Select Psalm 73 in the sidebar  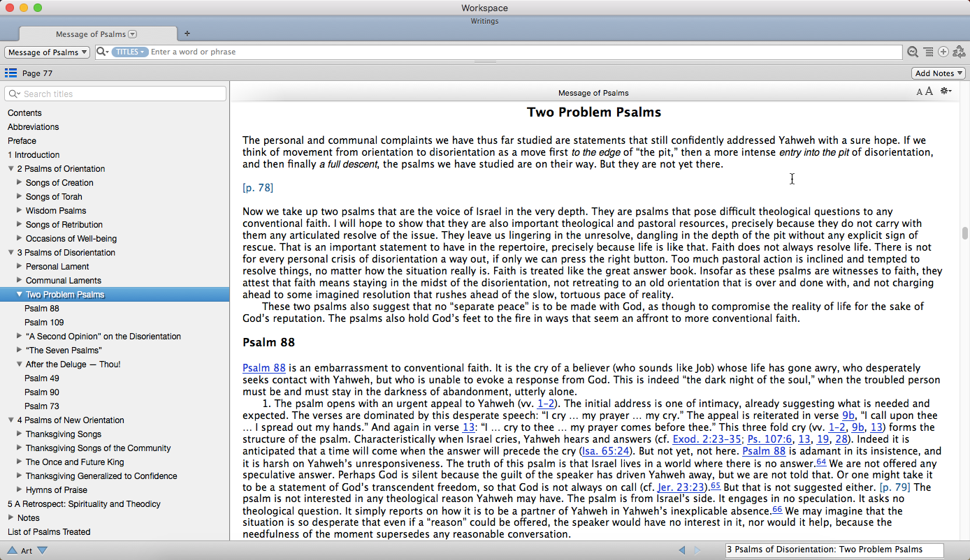coord(42,406)
